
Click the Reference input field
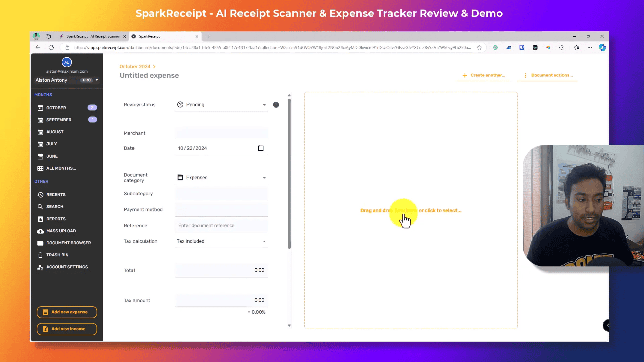pos(221,226)
